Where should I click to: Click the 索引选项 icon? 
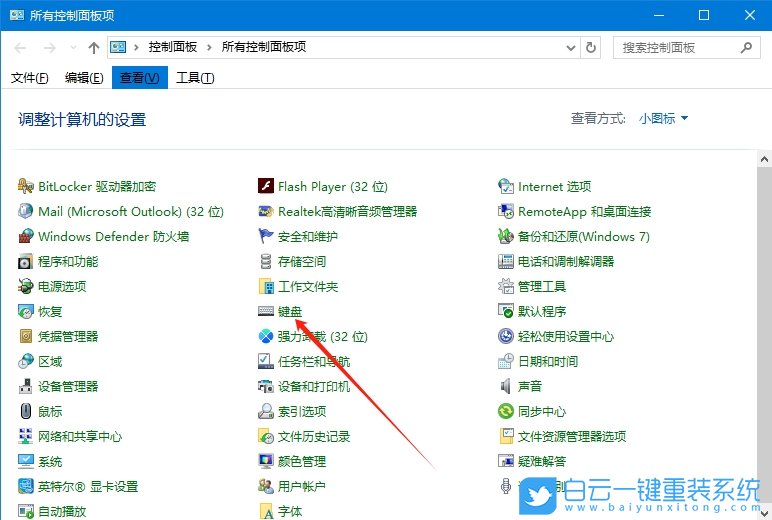pos(266,411)
